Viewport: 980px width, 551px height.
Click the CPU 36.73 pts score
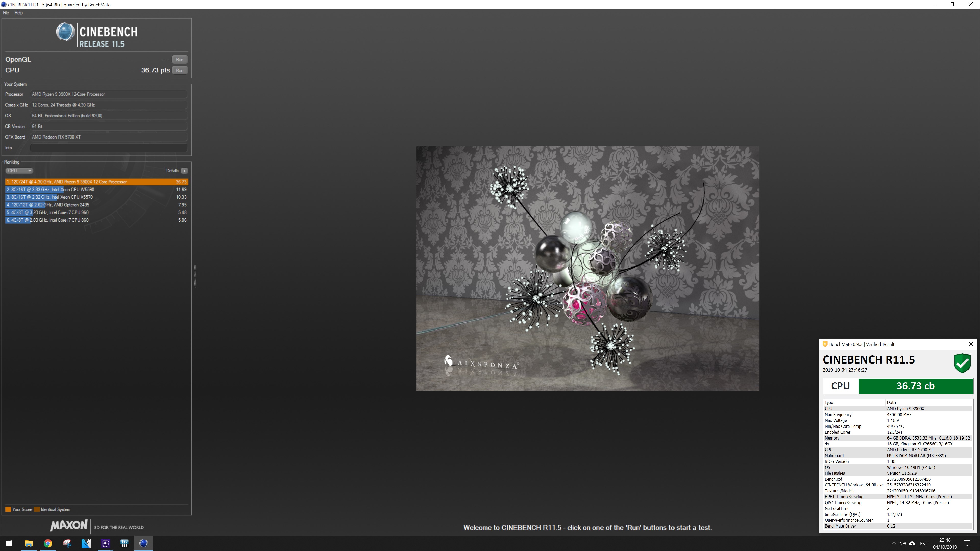[x=156, y=70]
